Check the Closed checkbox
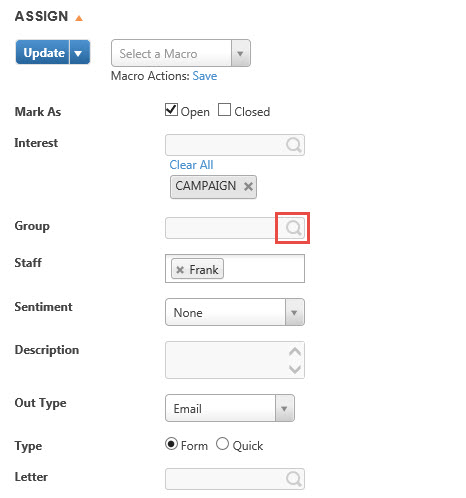Screen dimensions: 466x498 [224, 110]
